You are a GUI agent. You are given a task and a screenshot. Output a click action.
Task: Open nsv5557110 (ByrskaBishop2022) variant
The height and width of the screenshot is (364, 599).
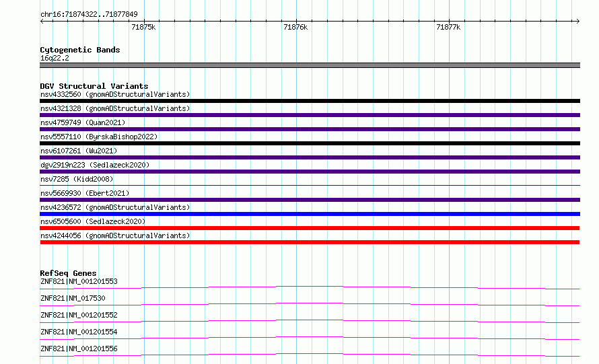coord(99,137)
